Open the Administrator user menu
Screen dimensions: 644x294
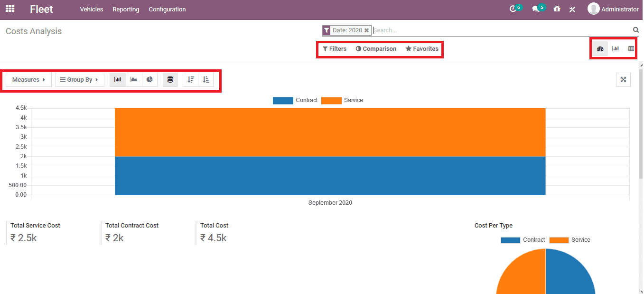613,9
